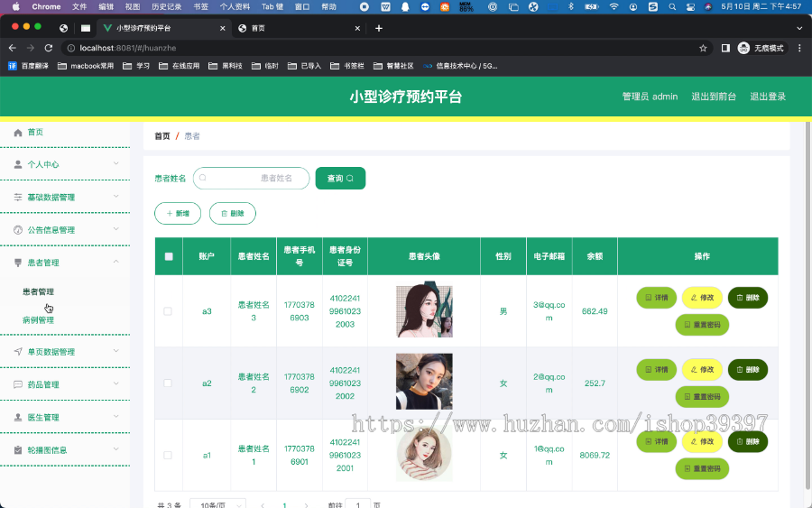This screenshot has width=812, height=508.
Task: Click the 查询 search button
Action: [x=340, y=178]
